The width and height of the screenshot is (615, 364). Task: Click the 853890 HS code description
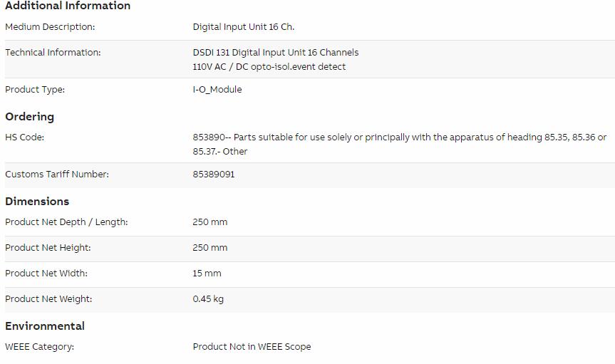click(x=400, y=145)
